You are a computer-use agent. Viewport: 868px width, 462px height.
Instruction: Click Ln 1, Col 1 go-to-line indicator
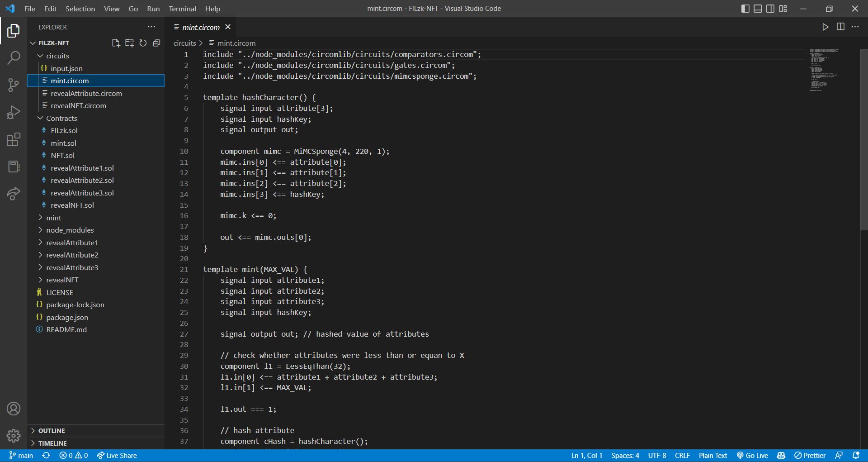point(587,456)
